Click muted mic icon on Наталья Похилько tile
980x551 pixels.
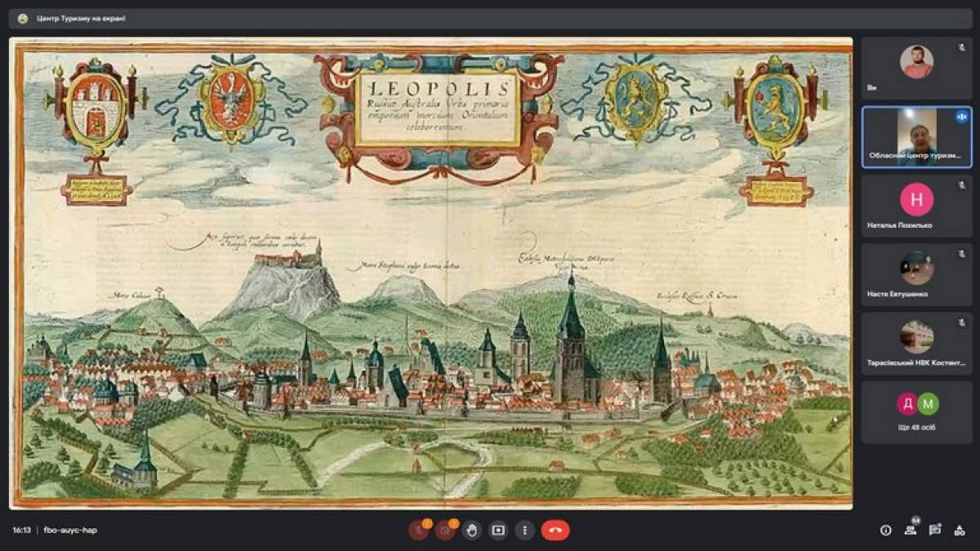(962, 184)
